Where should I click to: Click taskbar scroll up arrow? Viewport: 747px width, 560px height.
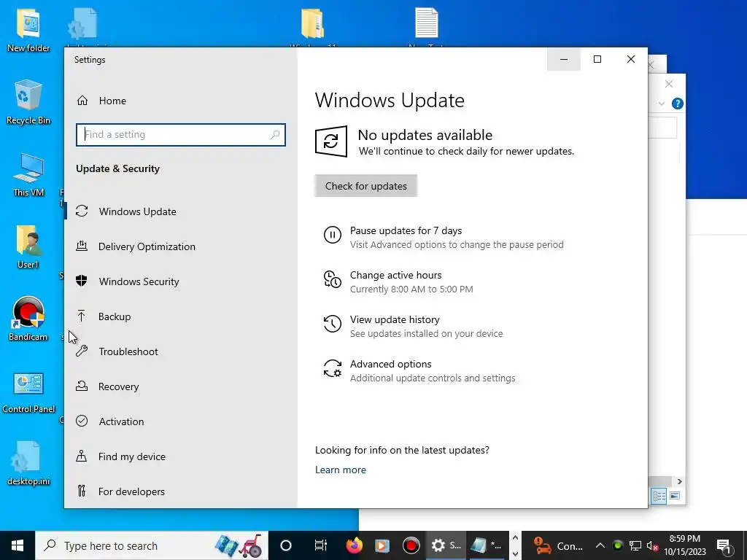(x=515, y=538)
